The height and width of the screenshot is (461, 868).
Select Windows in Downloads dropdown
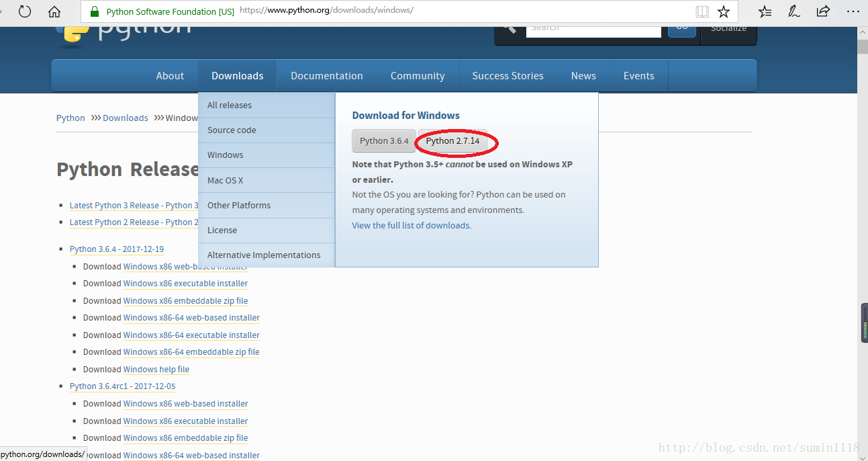(x=267, y=155)
